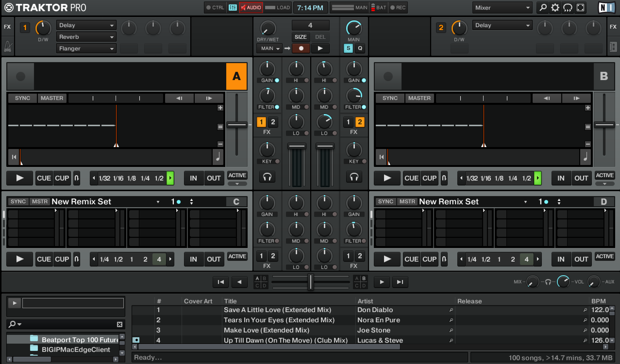Click the browser search input field
Viewport: 620px width, 364px height.
69,324
